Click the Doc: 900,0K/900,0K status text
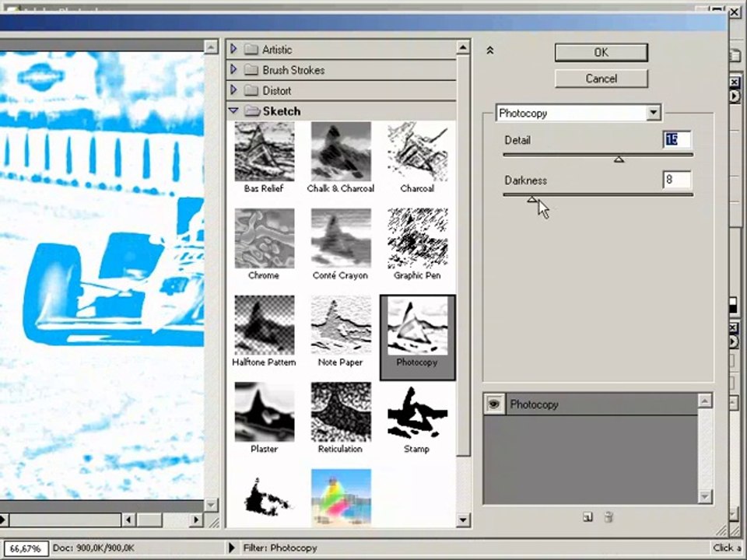This screenshot has width=747, height=560. tap(93, 548)
